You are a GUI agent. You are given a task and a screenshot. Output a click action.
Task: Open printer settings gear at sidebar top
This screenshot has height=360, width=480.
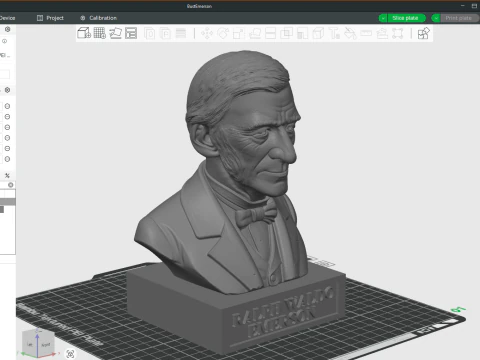tap(7, 29)
